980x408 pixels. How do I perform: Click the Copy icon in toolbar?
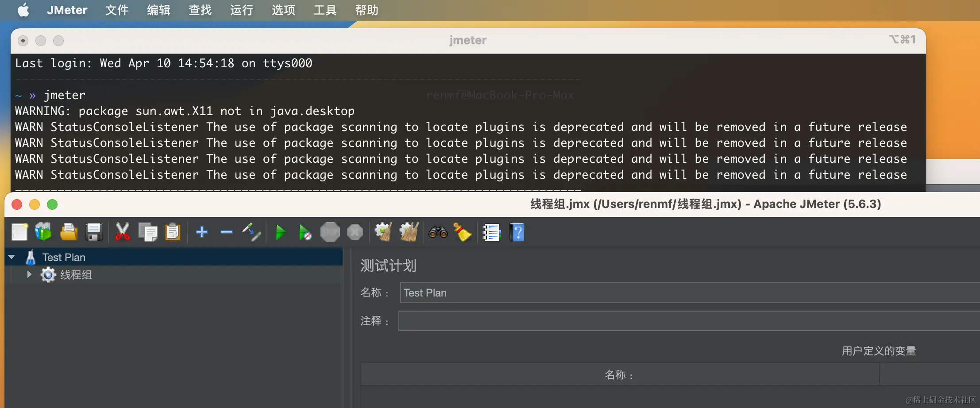tap(148, 232)
